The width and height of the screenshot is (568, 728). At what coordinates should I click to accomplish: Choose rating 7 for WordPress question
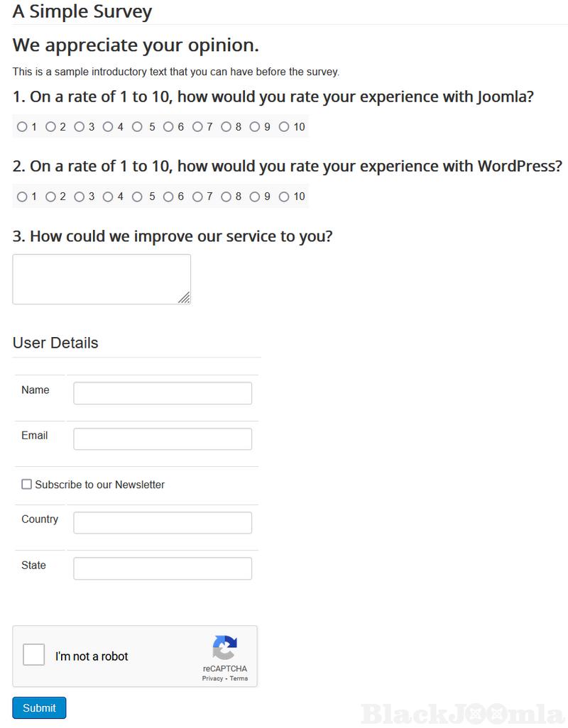[197, 197]
